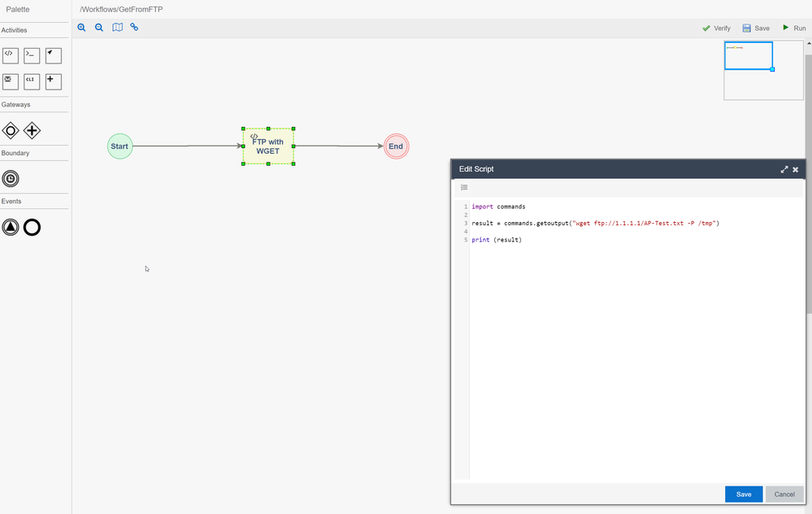The image size is (812, 514).
Task: Toggle the minimap overview icon
Action: [x=117, y=28]
